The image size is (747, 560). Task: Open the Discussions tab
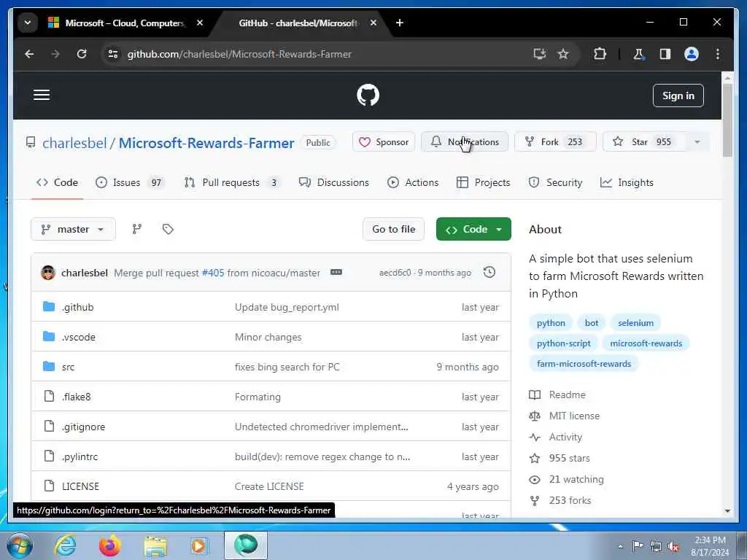coord(333,182)
